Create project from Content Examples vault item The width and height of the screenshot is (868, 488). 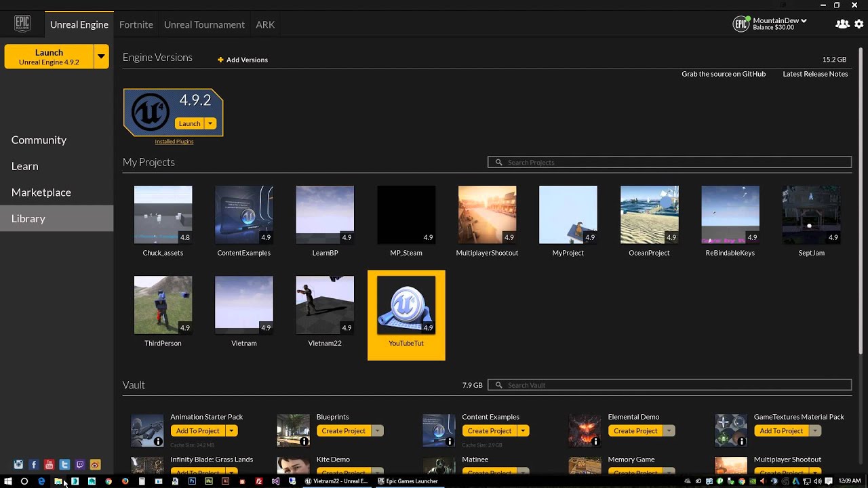(490, 431)
